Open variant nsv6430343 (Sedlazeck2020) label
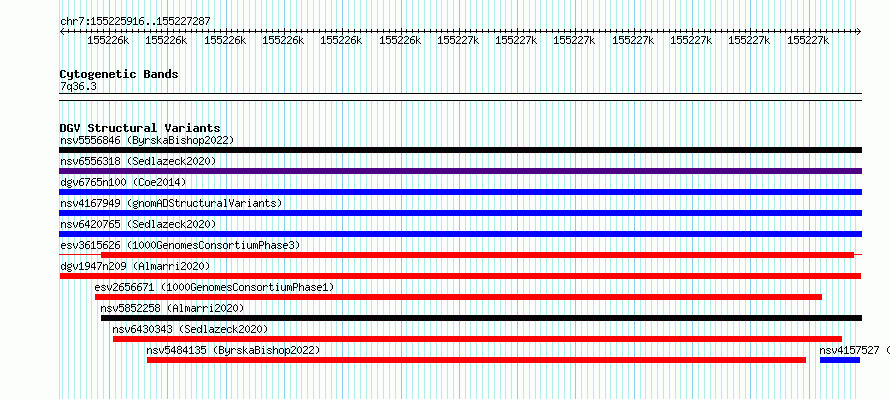The height and width of the screenshot is (399, 890). point(190,329)
